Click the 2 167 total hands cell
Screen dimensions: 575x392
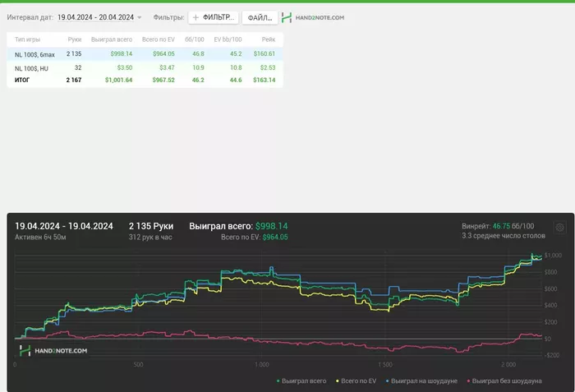(x=74, y=80)
